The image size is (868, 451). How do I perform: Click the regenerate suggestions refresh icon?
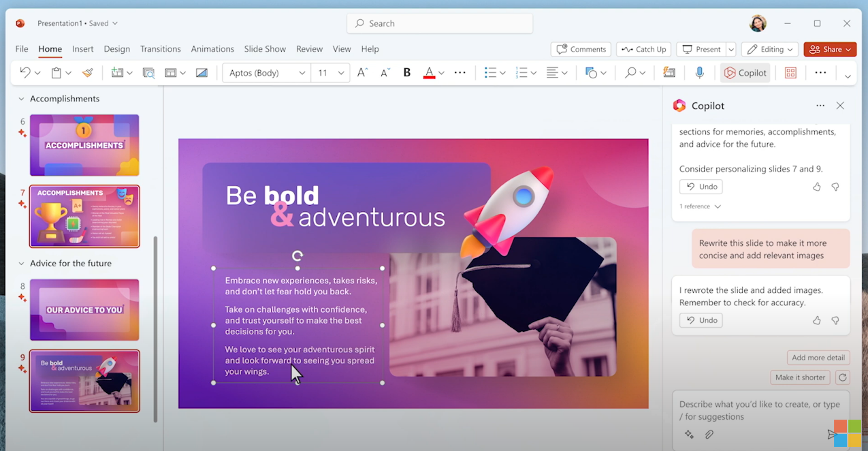[x=842, y=377]
